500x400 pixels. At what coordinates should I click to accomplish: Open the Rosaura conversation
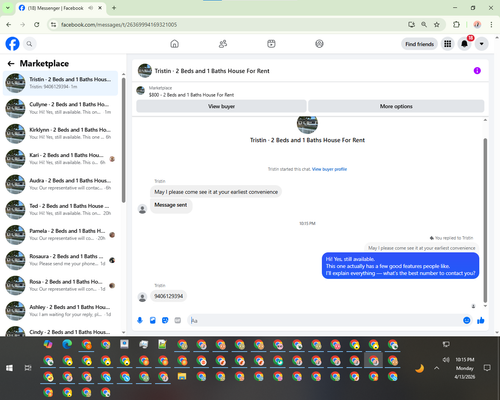(60, 260)
